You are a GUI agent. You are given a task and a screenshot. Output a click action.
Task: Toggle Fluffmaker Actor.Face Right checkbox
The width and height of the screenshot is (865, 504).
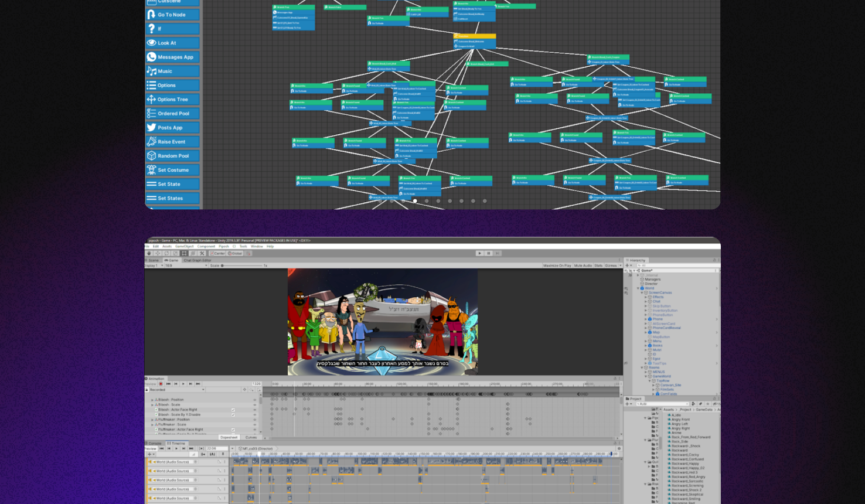pos(233,430)
